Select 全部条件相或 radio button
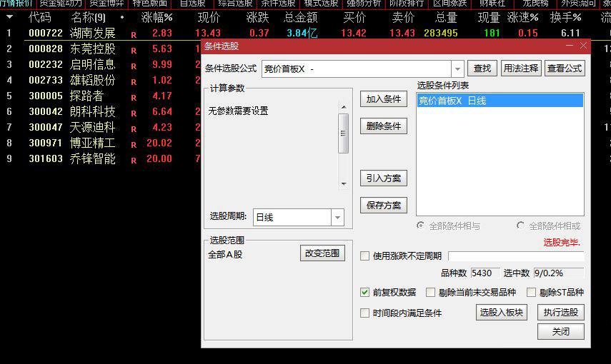 pyautogui.click(x=520, y=226)
